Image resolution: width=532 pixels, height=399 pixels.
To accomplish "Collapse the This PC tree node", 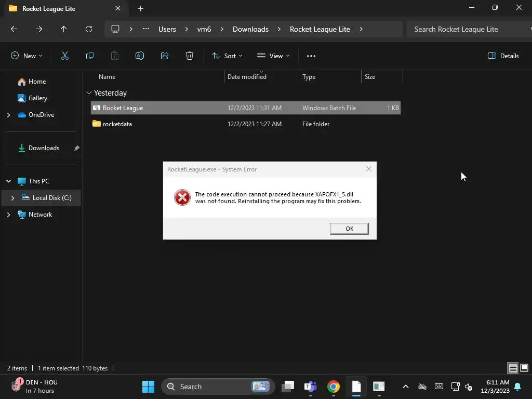I will [8, 181].
